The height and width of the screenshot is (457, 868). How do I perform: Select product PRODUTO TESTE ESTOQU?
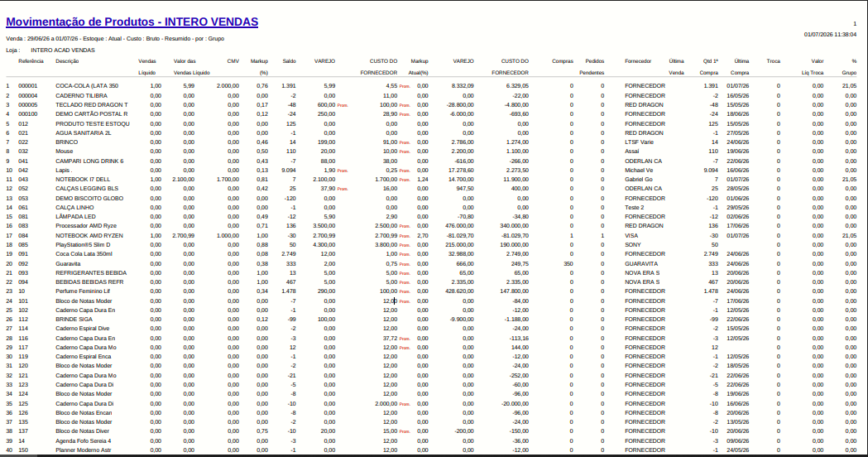(93, 124)
